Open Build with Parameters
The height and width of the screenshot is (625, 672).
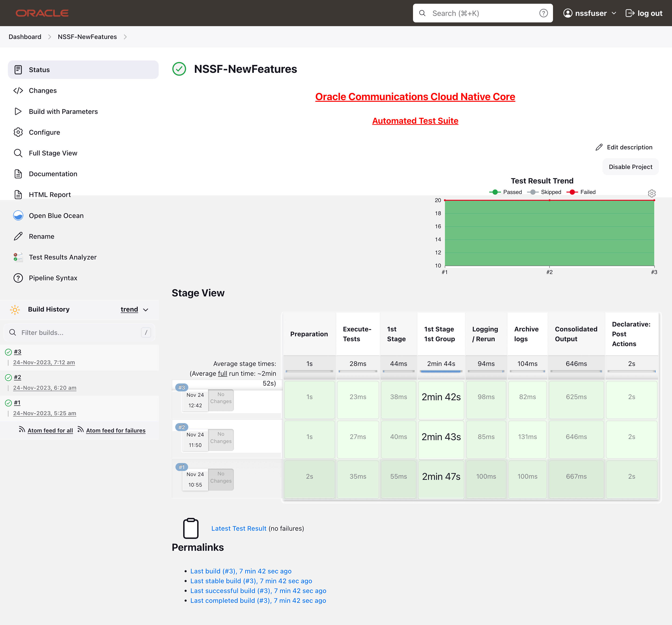pos(63,111)
